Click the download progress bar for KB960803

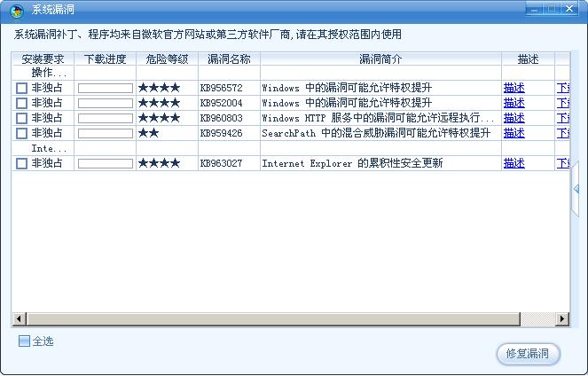click(x=106, y=118)
